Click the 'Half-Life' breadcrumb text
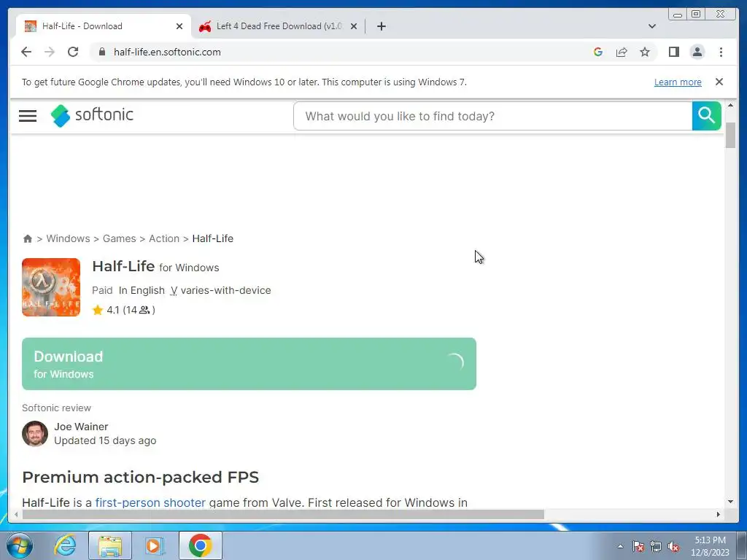The width and height of the screenshot is (747, 560). 212,238
